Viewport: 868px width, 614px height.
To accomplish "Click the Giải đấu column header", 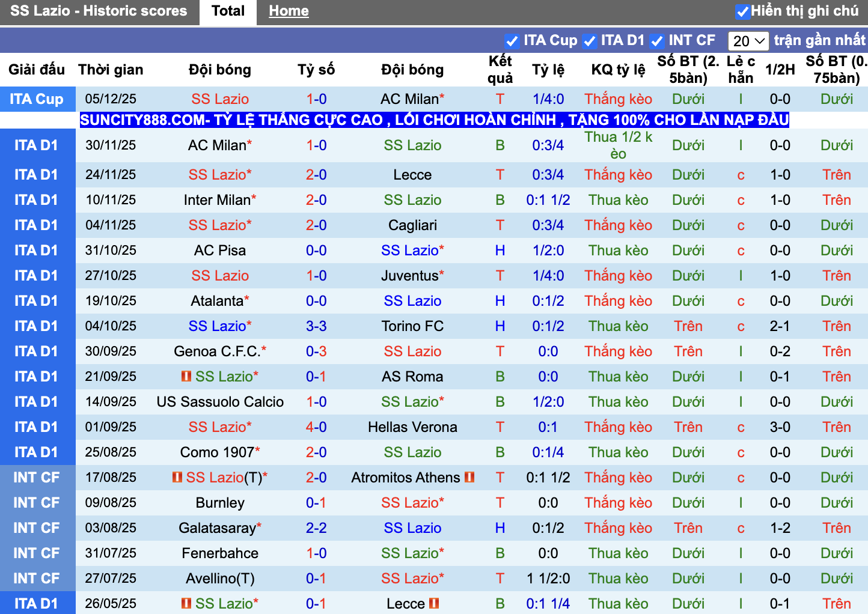I will click(37, 70).
